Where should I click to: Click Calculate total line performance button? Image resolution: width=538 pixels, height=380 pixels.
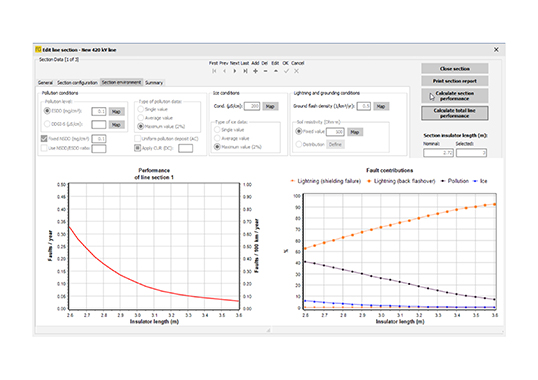coord(455,113)
